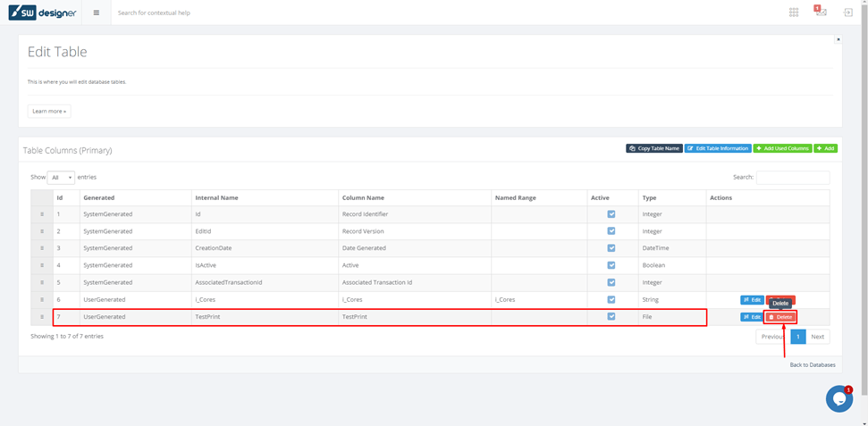Screen dimensions: 868x426
Task: Close the Edit Table info panel
Action: (x=838, y=39)
